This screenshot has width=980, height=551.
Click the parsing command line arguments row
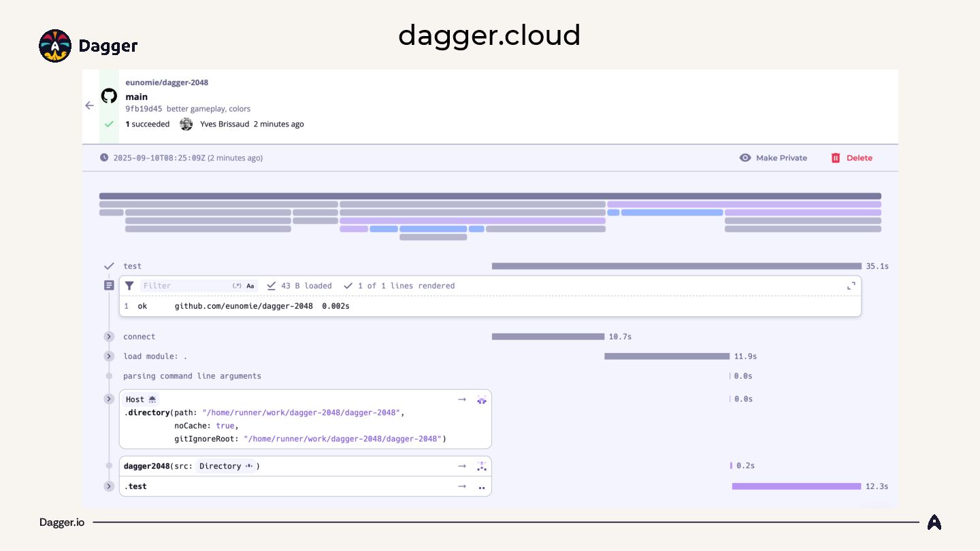[x=192, y=376]
